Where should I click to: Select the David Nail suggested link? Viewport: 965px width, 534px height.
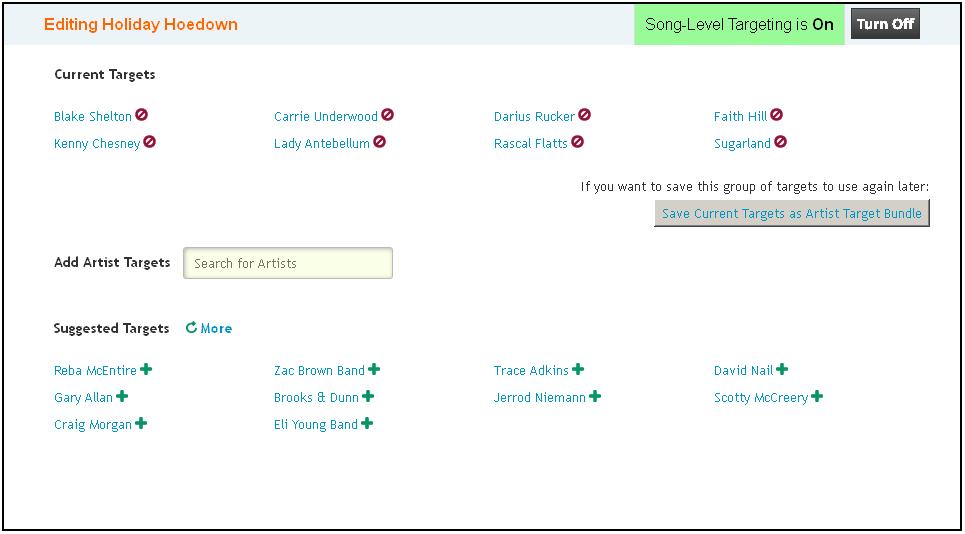(743, 370)
